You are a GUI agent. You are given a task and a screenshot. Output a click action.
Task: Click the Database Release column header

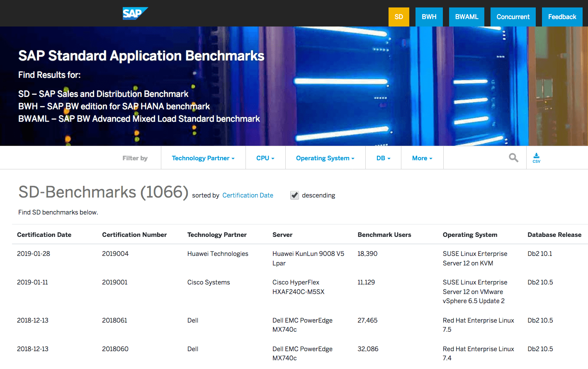coord(554,235)
